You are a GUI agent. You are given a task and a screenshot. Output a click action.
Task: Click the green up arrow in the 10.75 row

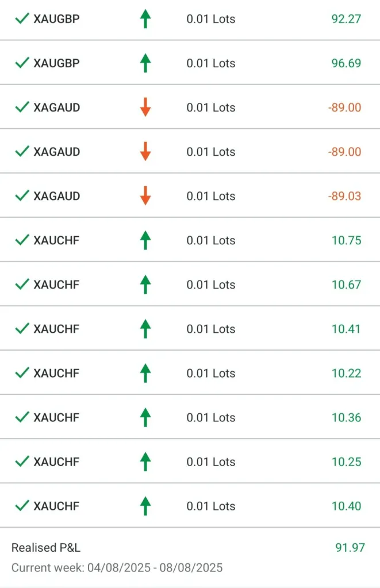coord(145,240)
